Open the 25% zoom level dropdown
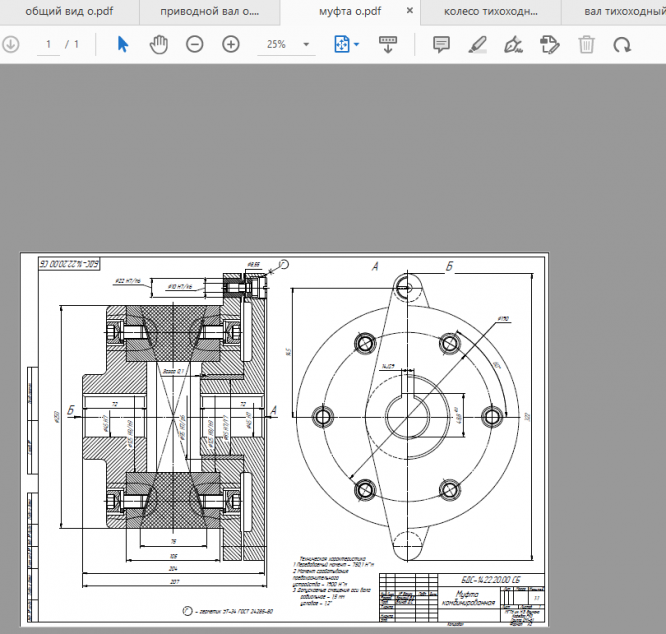This screenshot has width=666, height=634. coord(306,45)
